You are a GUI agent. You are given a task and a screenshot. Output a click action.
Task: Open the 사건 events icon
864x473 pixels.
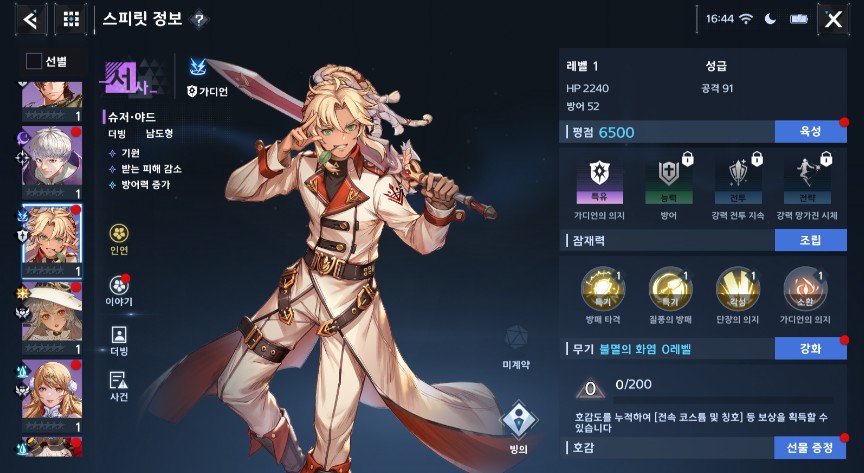point(119,386)
